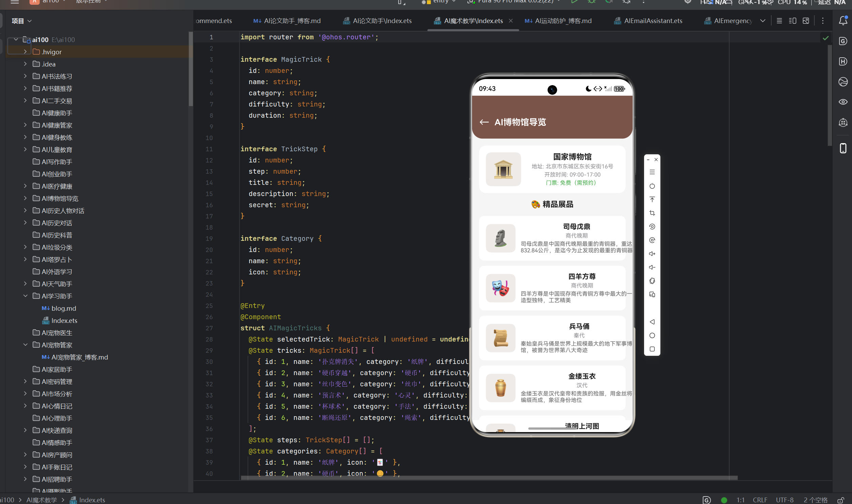Toggle the read-only lock icon in status bar

[841, 500]
